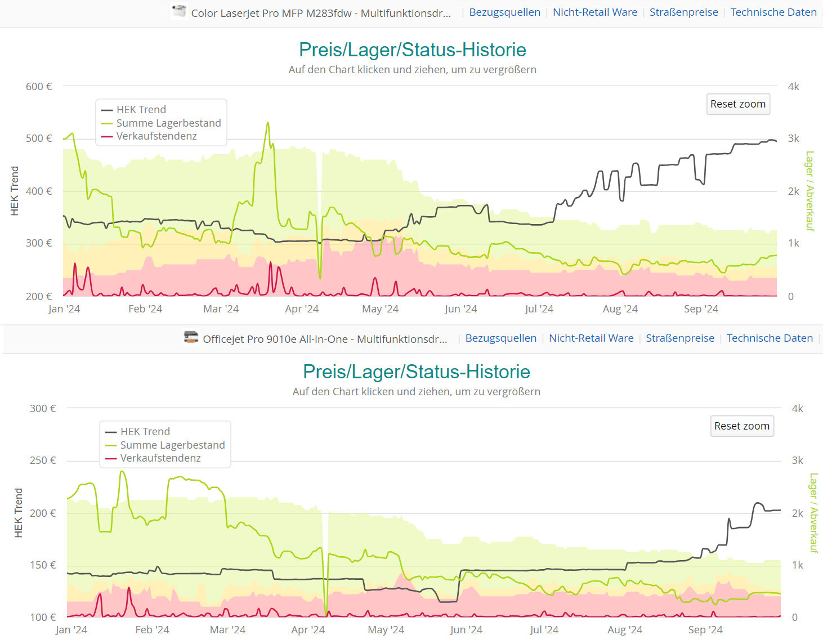The width and height of the screenshot is (823, 644).
Task: Click the Lager / Abverkauf axis title on Officejet chart
Action: pyautogui.click(x=813, y=513)
